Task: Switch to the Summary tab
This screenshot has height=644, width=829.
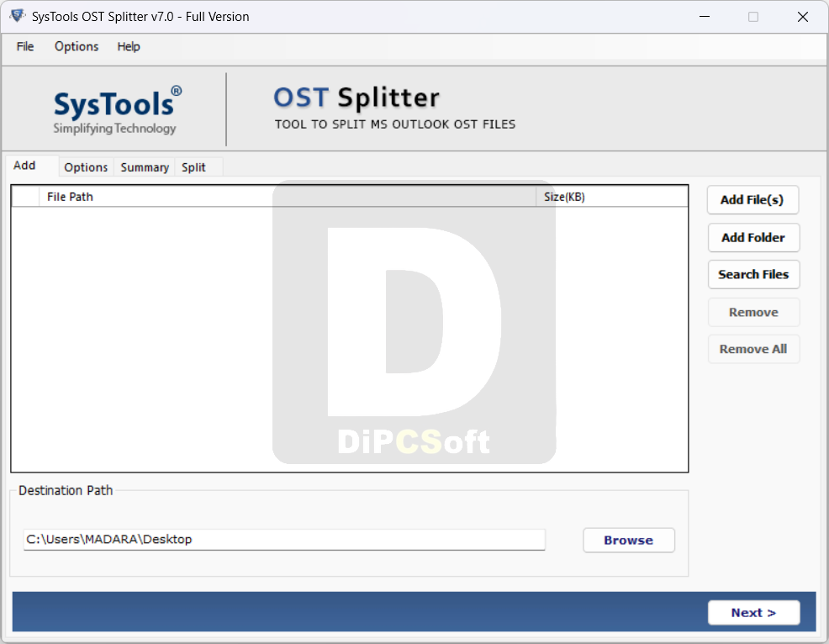Action: coord(145,167)
